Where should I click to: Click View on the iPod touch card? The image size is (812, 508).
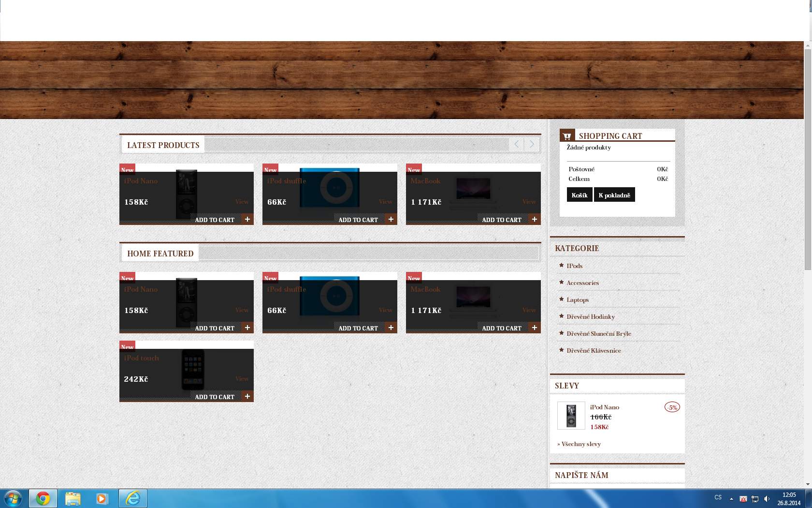click(242, 379)
